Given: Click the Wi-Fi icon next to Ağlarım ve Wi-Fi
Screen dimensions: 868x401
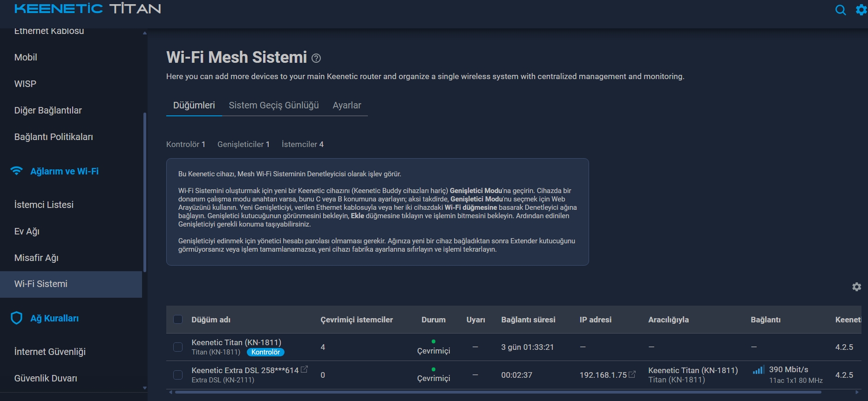Looking at the screenshot, I should (17, 171).
